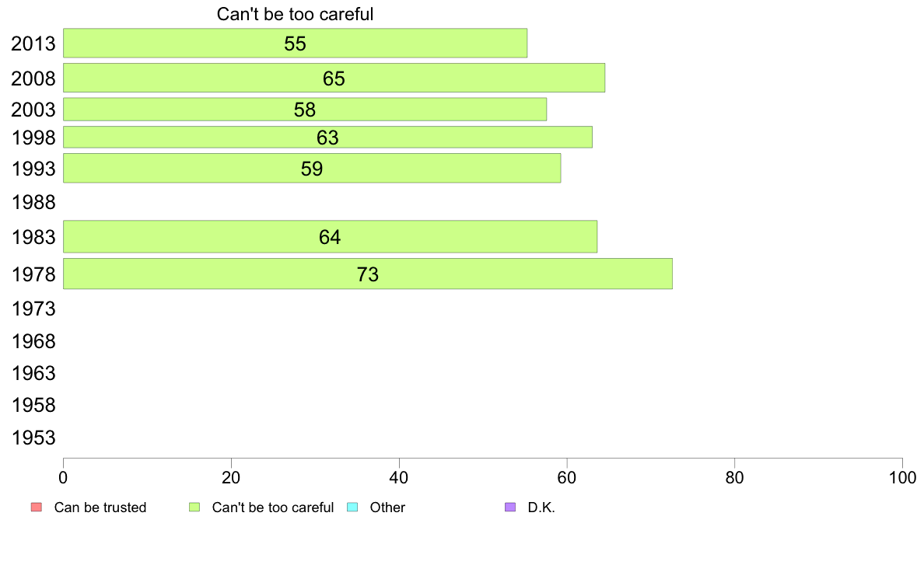Click the 40 tick on x-axis
The width and height of the screenshot is (924, 572).
click(x=399, y=478)
